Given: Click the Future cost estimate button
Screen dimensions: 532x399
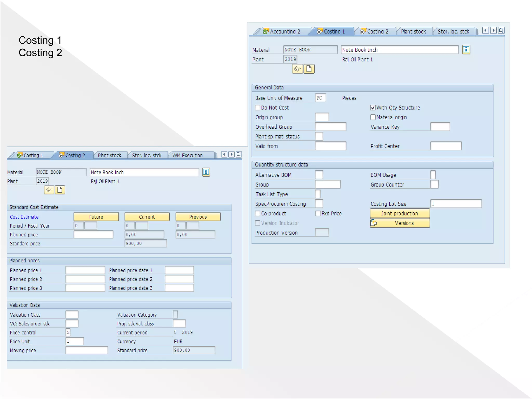Looking at the screenshot, I should tap(96, 217).
